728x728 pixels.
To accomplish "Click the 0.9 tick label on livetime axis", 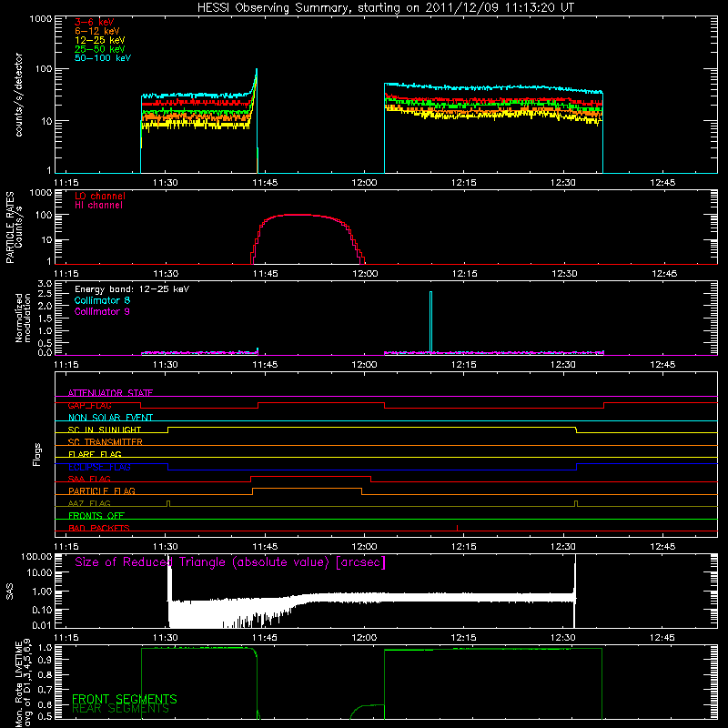I will [x=45, y=661].
